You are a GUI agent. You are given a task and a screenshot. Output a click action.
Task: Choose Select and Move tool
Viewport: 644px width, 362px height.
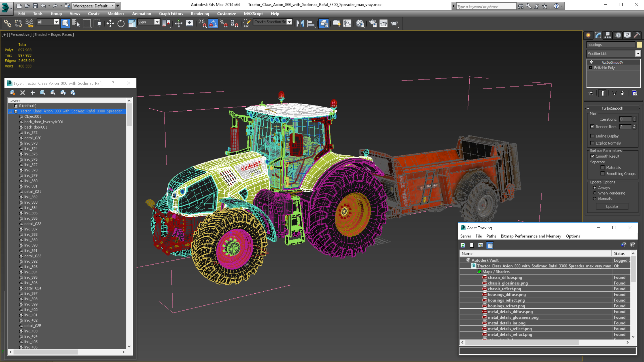point(110,23)
